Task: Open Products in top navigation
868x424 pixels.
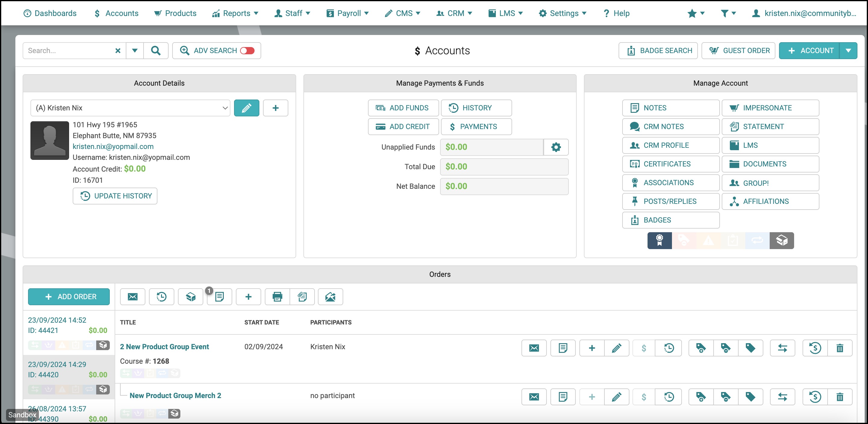Action: [175, 13]
